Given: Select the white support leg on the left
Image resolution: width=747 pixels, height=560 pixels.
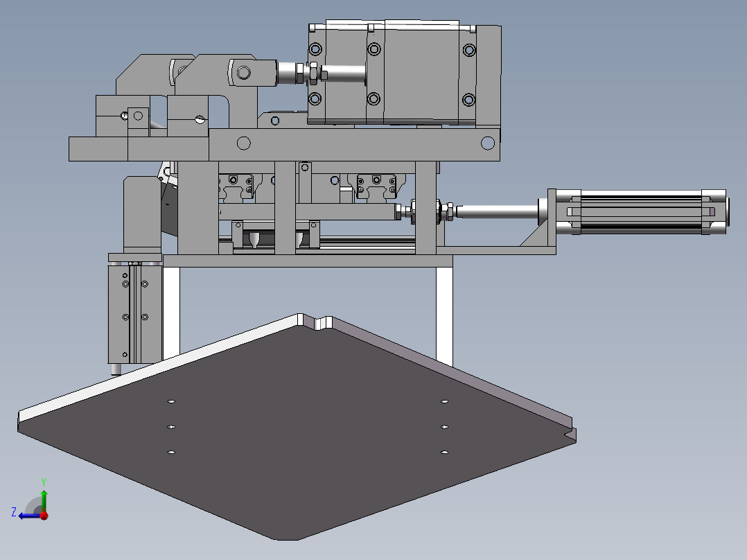Looking at the screenshot, I should (171, 312).
